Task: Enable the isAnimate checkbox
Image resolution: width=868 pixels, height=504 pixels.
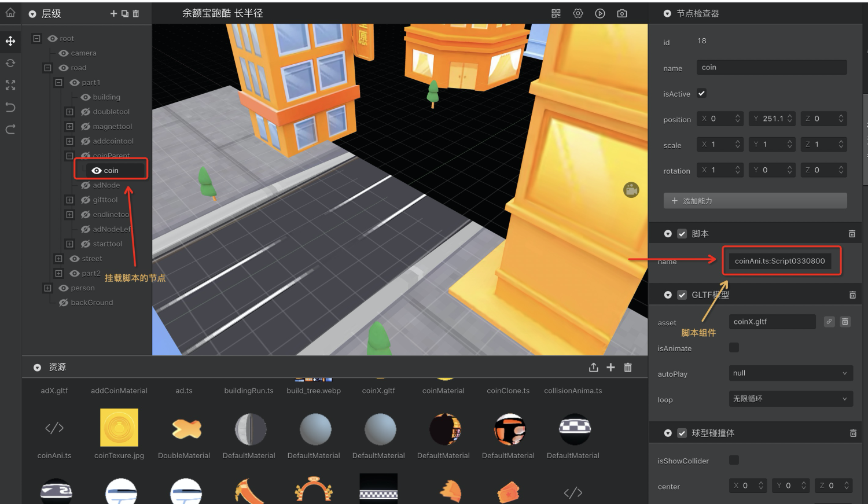Action: [734, 348]
